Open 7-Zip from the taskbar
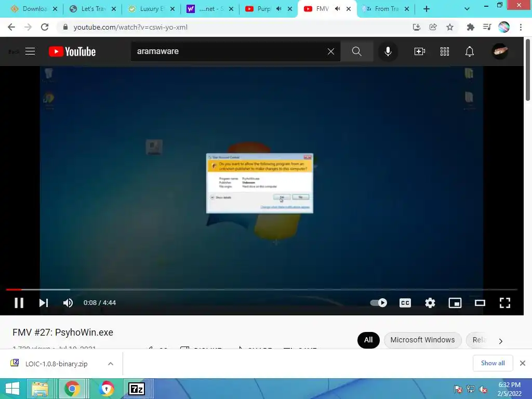Image resolution: width=532 pixels, height=399 pixels. [137, 389]
